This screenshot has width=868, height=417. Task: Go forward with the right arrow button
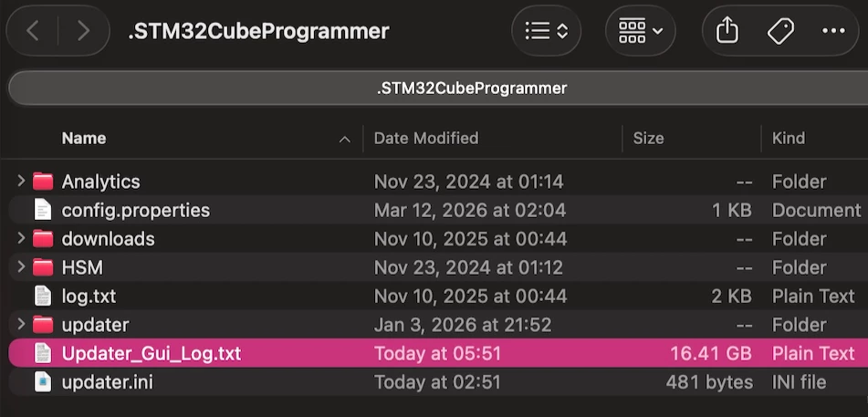tap(84, 31)
